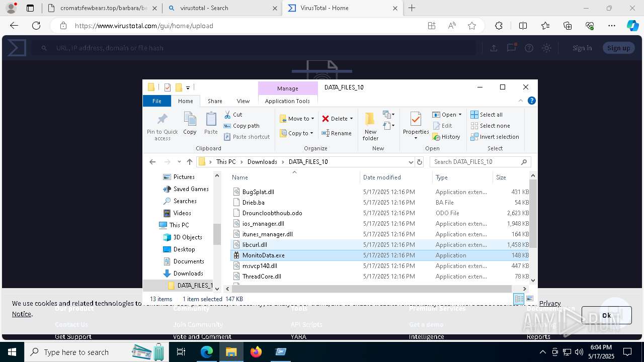Refresh the Explorer address bar
The height and width of the screenshot is (362, 644).
click(x=420, y=162)
